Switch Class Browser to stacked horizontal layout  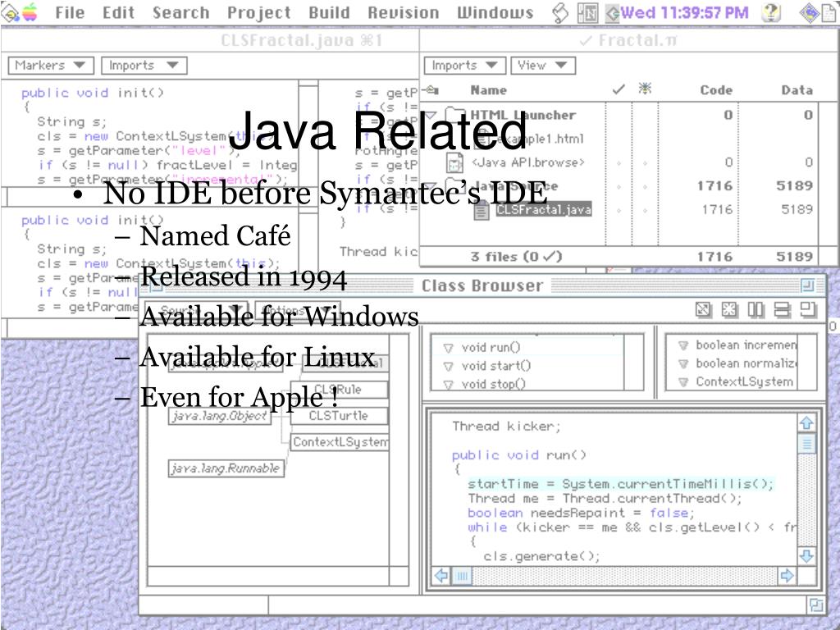(782, 309)
